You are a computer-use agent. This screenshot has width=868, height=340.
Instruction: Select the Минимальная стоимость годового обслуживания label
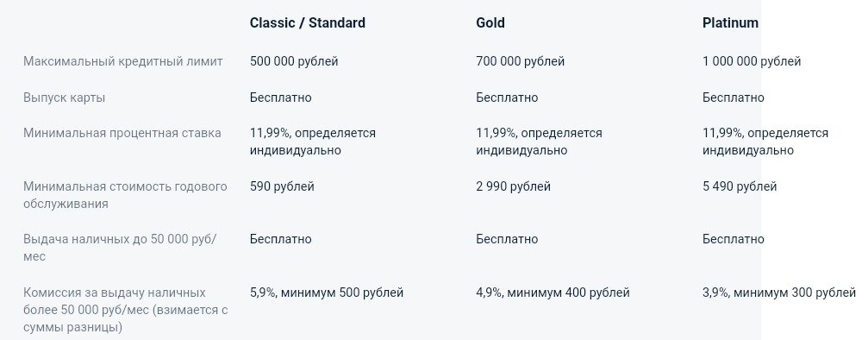(x=125, y=195)
